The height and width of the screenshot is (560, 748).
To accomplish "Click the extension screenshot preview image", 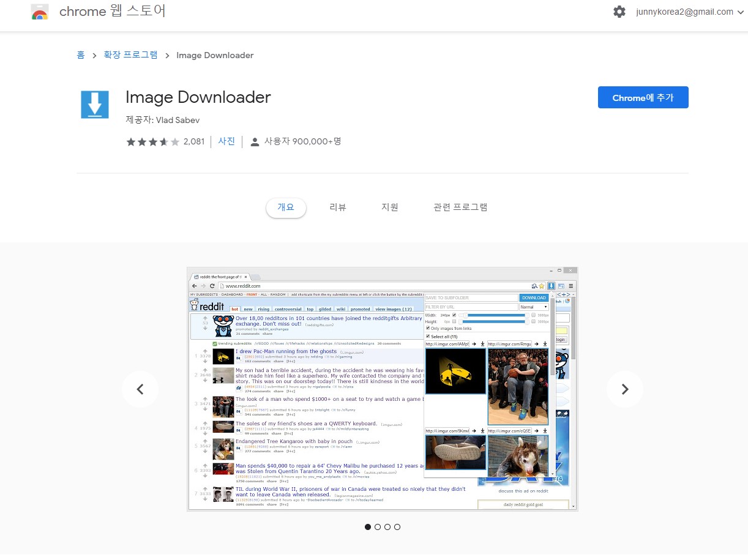I will pos(383,389).
